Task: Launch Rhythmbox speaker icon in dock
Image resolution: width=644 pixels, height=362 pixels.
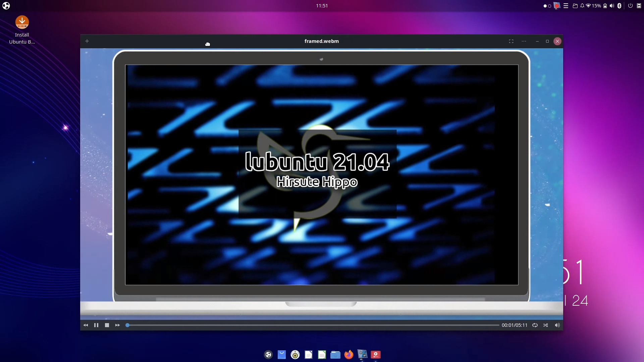Action: 295,355
